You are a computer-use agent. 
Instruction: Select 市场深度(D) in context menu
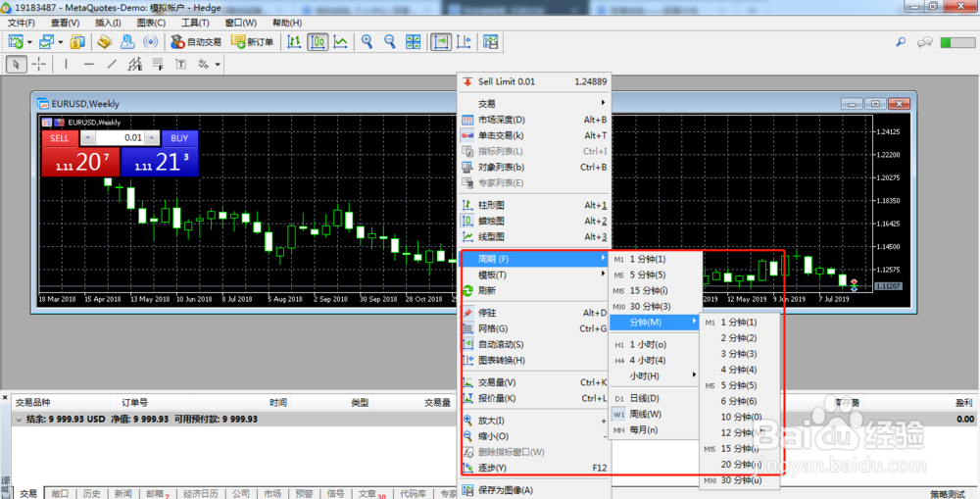(x=534, y=120)
